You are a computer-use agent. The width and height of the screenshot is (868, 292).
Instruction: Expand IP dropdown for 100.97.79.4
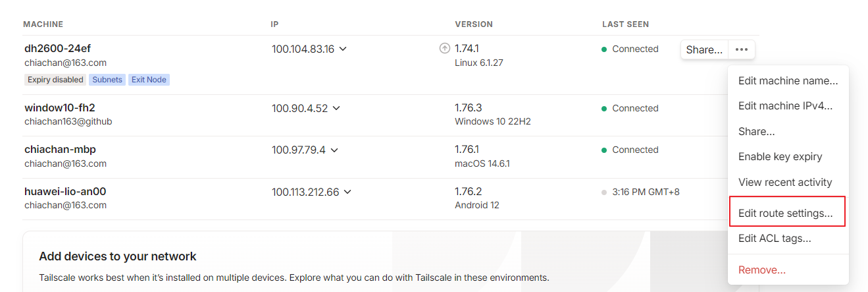pos(334,150)
